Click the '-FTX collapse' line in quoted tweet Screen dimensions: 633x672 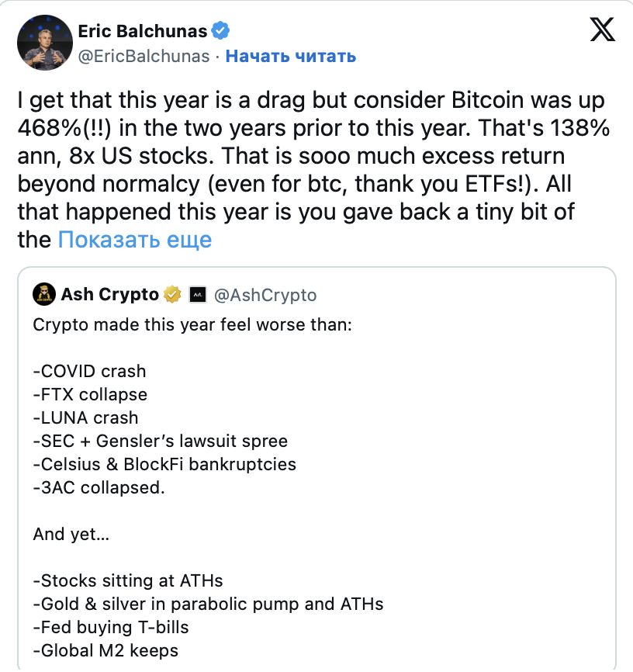tap(90, 394)
